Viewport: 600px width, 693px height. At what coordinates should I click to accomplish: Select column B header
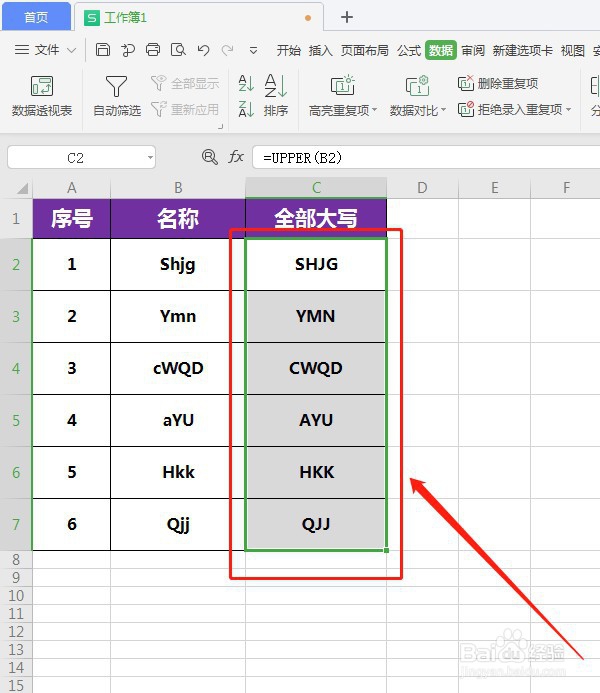pos(178,188)
